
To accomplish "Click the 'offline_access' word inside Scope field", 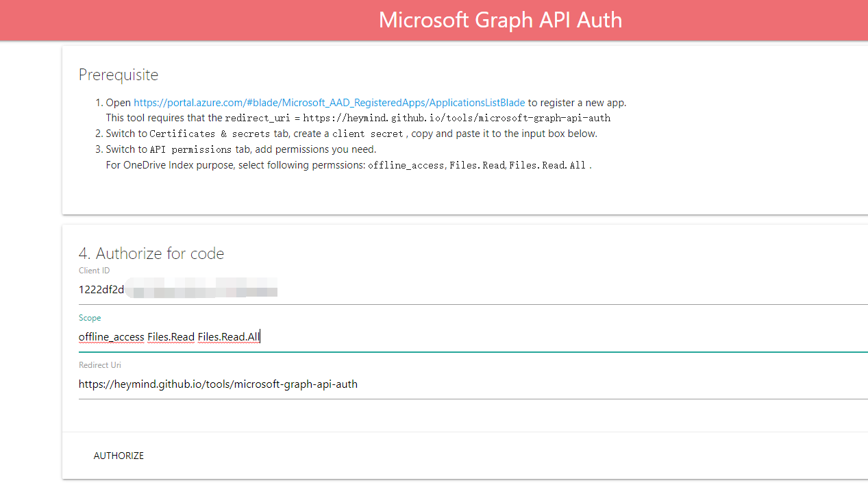I will (111, 336).
